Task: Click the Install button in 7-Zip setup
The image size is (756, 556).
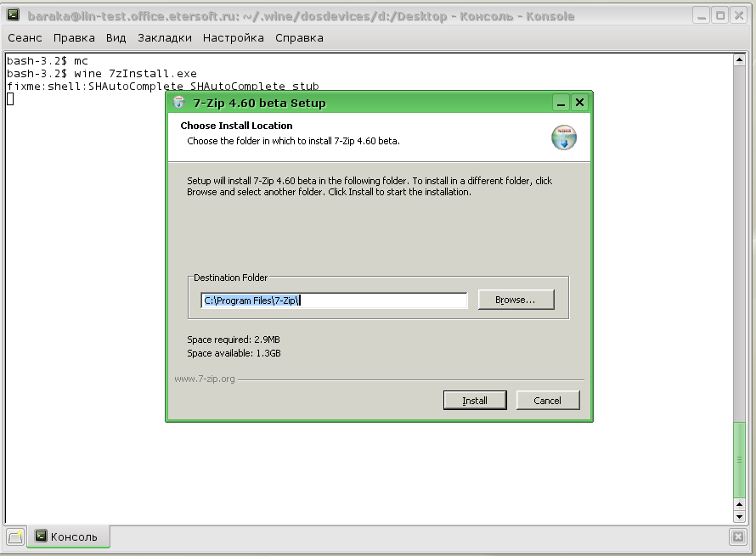Action: pyautogui.click(x=475, y=401)
